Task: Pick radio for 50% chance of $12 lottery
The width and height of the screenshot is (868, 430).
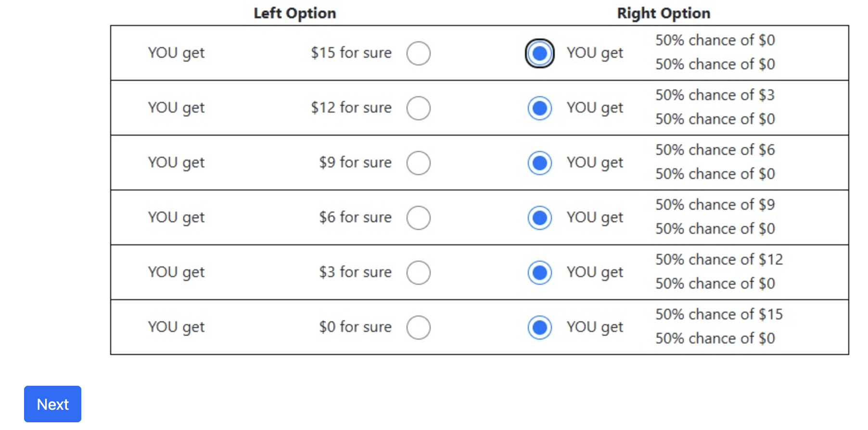Action: (539, 272)
